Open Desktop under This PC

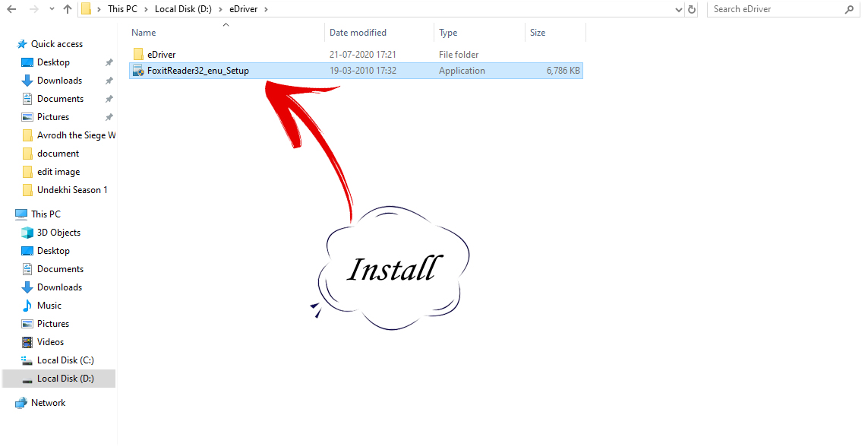(53, 251)
